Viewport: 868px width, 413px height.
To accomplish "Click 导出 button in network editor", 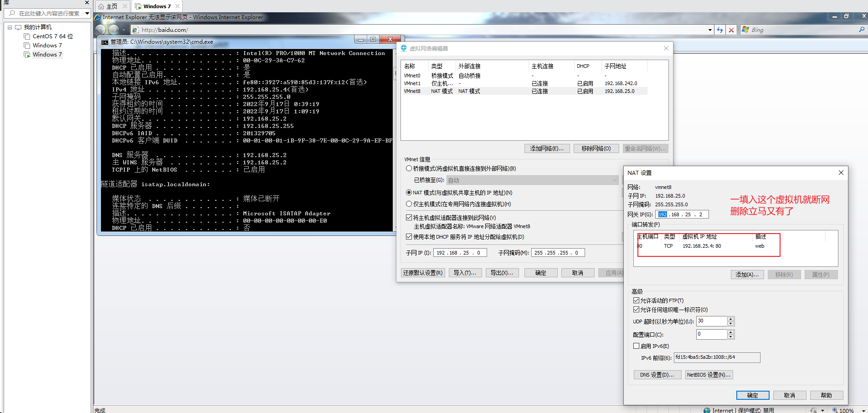I will (x=502, y=273).
